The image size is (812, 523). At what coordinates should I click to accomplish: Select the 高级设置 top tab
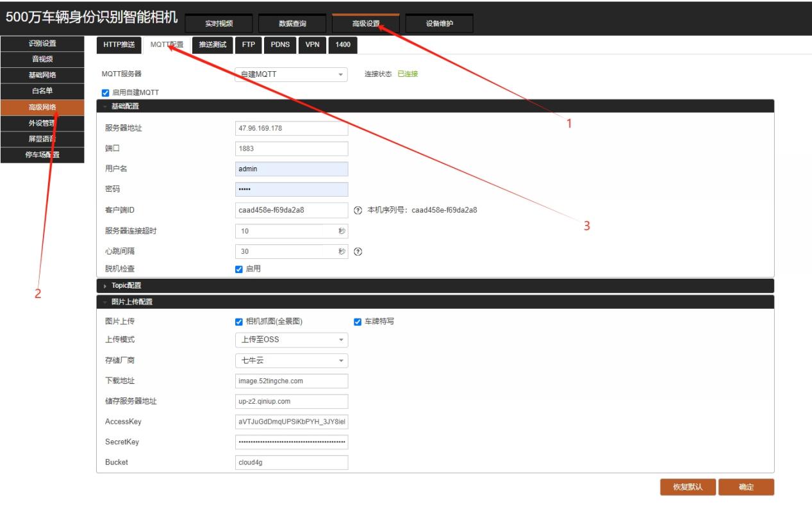(x=366, y=24)
